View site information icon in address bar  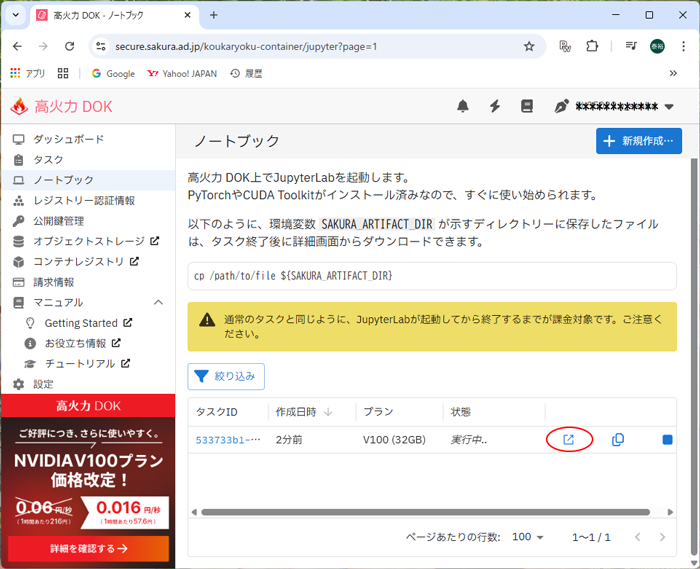(x=101, y=46)
